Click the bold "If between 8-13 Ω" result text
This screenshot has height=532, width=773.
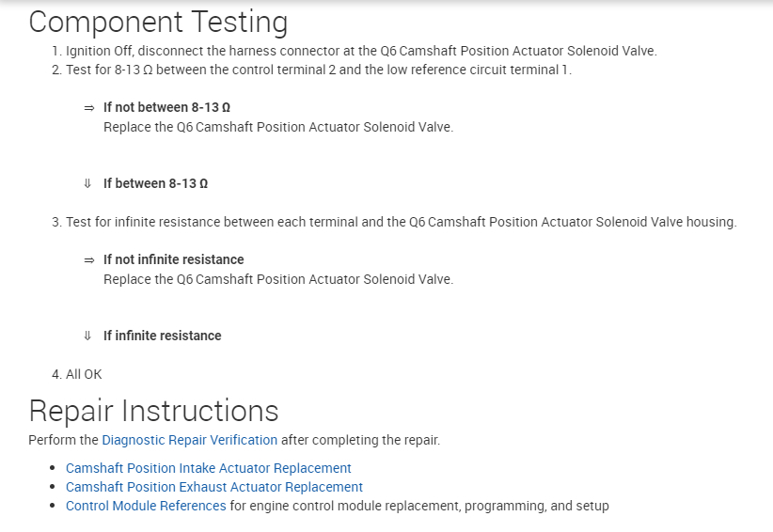155,183
